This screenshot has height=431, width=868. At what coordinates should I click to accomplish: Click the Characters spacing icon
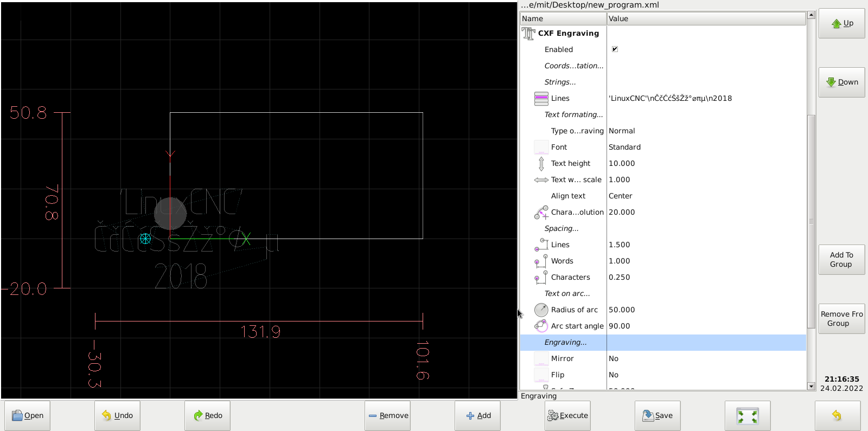[x=541, y=277]
